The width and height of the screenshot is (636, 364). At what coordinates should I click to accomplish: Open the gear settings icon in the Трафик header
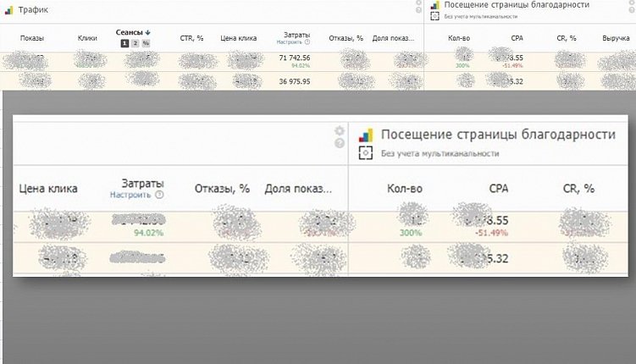418,3
